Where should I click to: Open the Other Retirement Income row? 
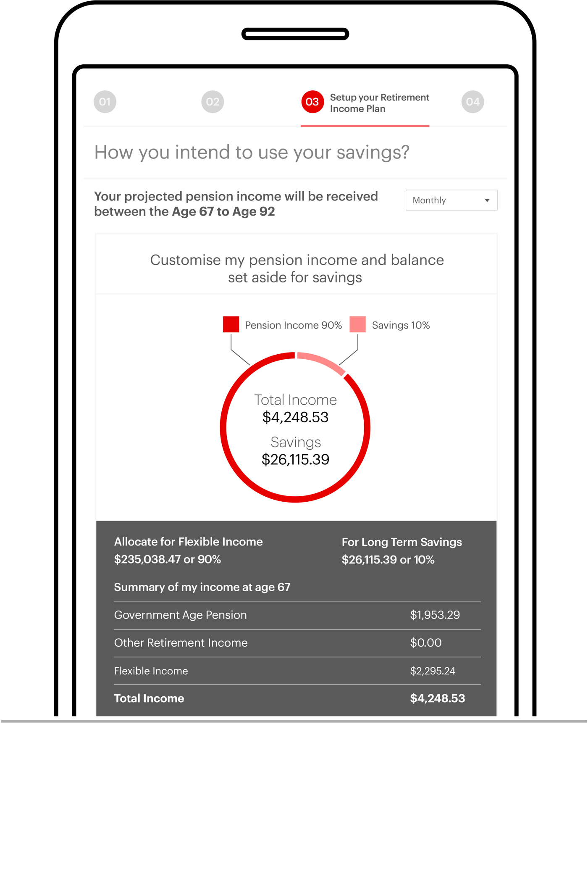297,643
